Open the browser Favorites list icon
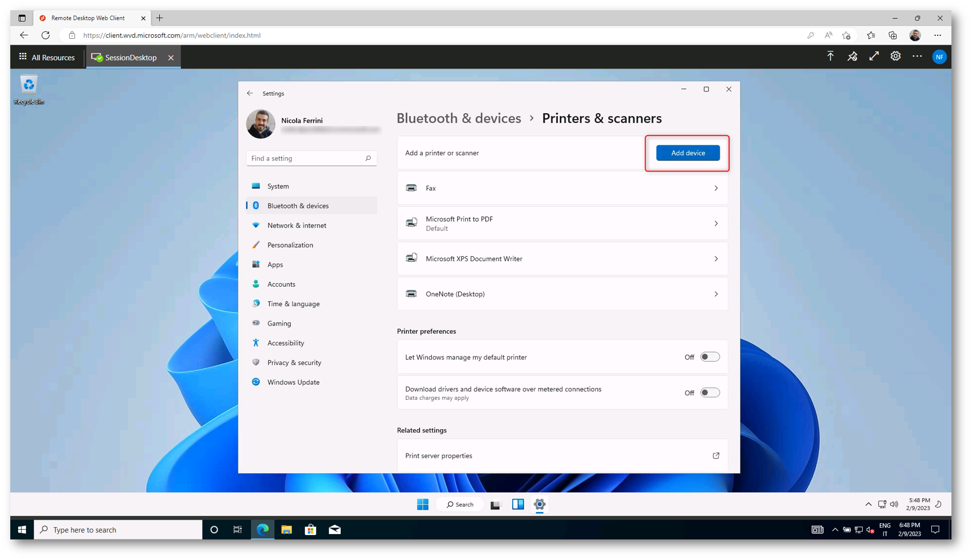This screenshot has height=560, width=972. tap(871, 35)
